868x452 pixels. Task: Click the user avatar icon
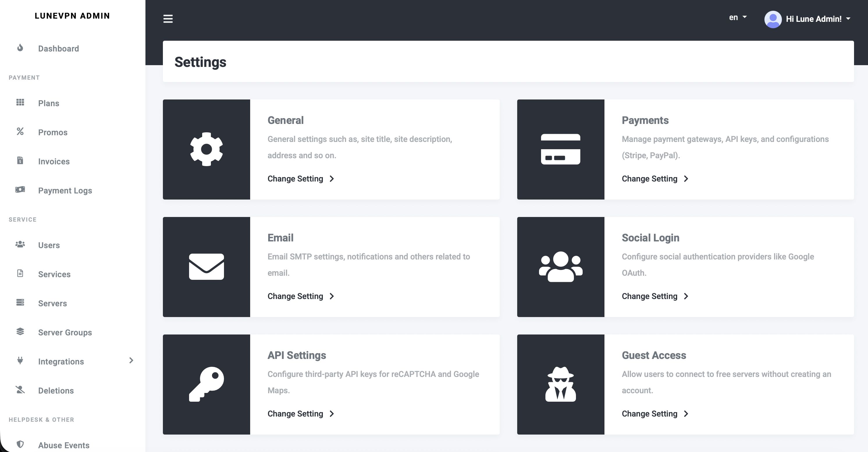[773, 19]
